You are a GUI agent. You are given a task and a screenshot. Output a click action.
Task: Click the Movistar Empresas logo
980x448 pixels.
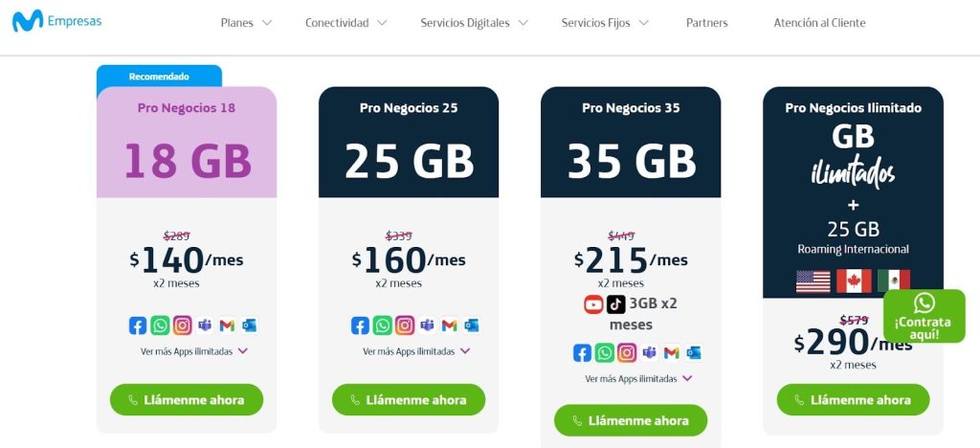56,21
